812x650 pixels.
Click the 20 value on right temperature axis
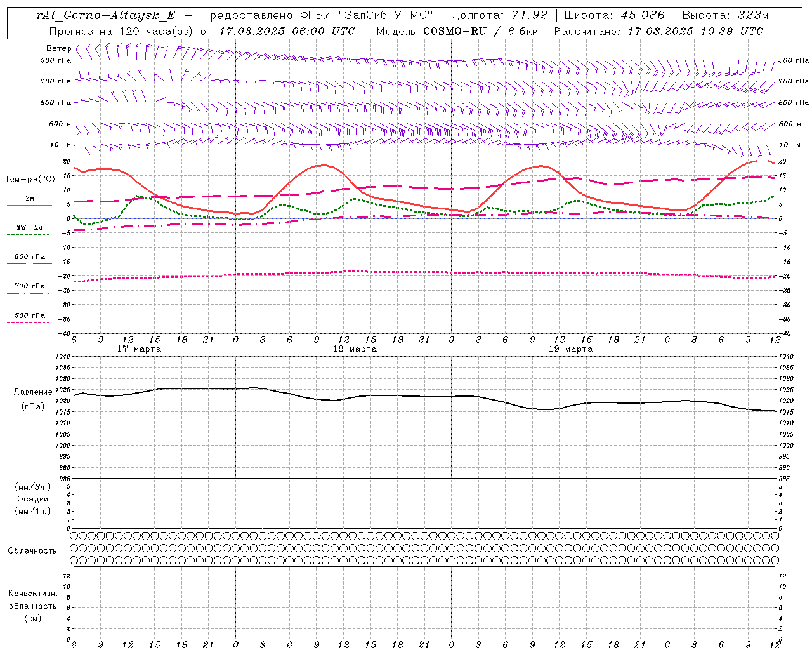point(783,161)
